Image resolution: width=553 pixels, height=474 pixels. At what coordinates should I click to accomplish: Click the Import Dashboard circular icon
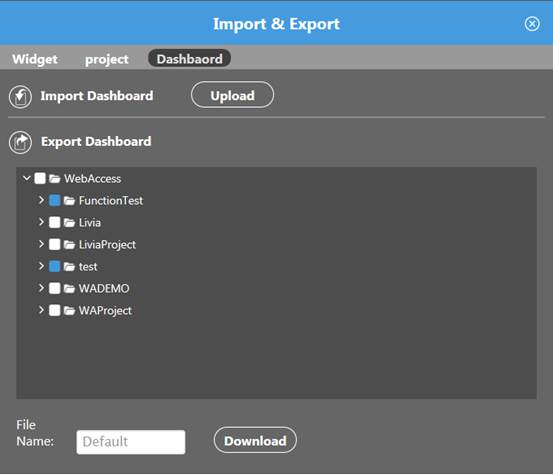point(20,97)
